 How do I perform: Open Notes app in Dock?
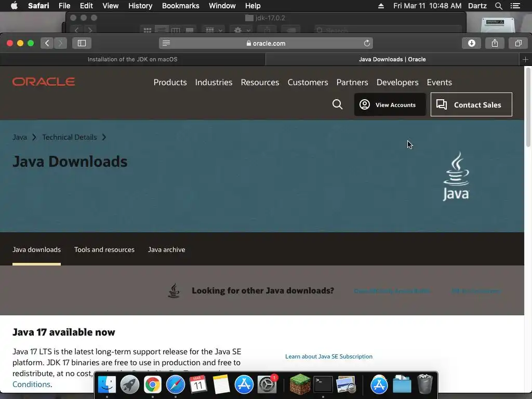click(x=221, y=385)
